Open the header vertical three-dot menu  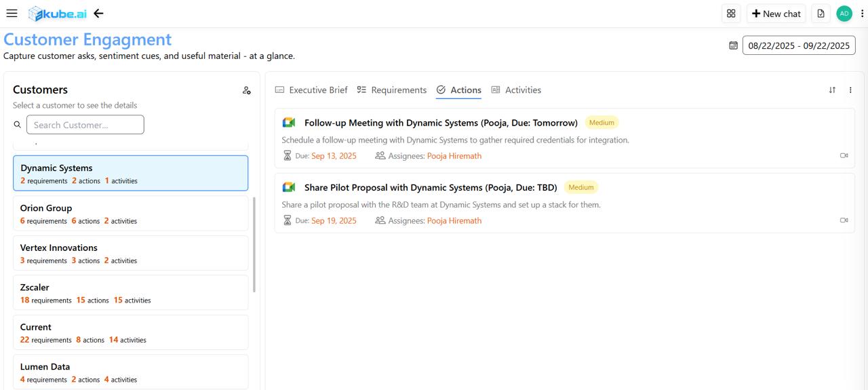(x=862, y=14)
